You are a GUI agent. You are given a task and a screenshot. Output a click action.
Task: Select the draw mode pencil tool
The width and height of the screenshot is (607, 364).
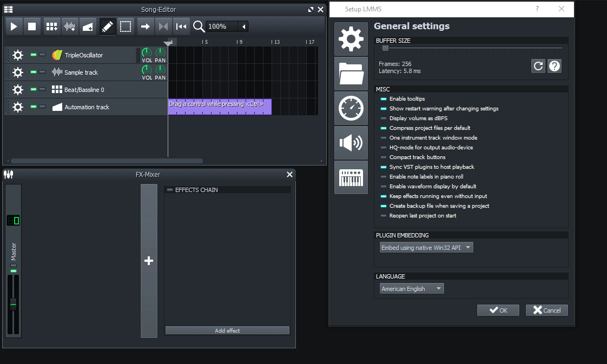tap(108, 26)
